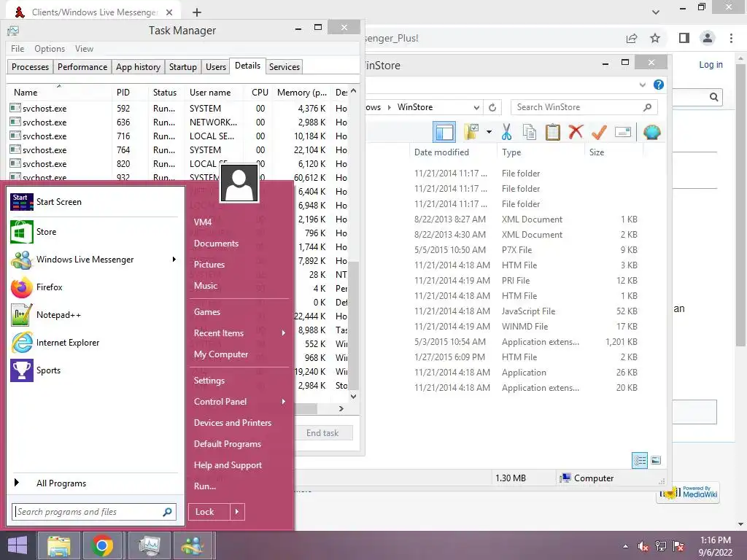Screen dimensions: 747x560
Task: Click the Rename icon in WinStore toolbar
Action: (x=623, y=132)
